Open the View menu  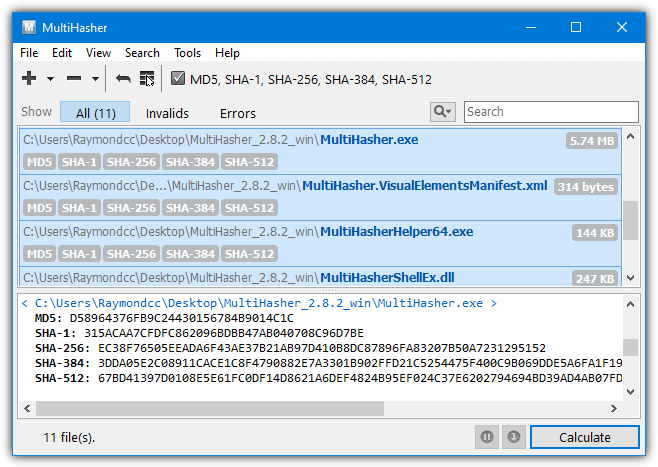point(98,53)
